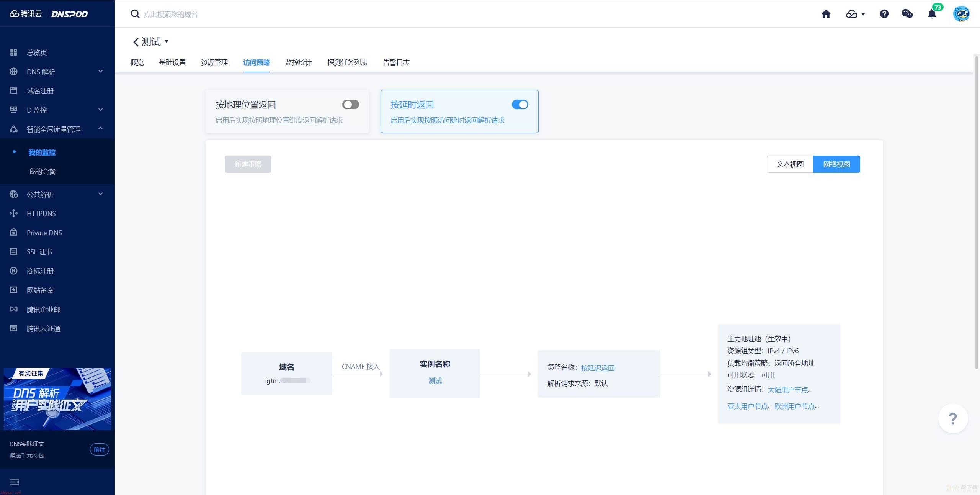Open the 告警日志 tab

coord(396,62)
